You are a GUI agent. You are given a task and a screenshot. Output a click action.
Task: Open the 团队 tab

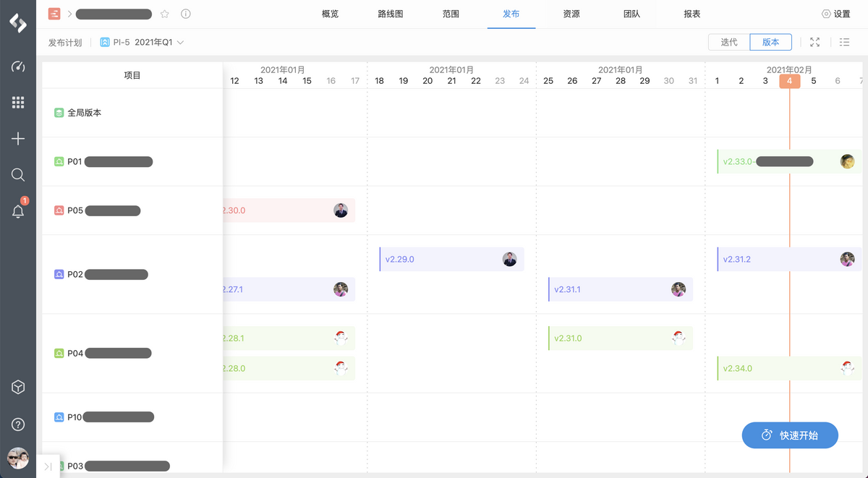point(631,14)
